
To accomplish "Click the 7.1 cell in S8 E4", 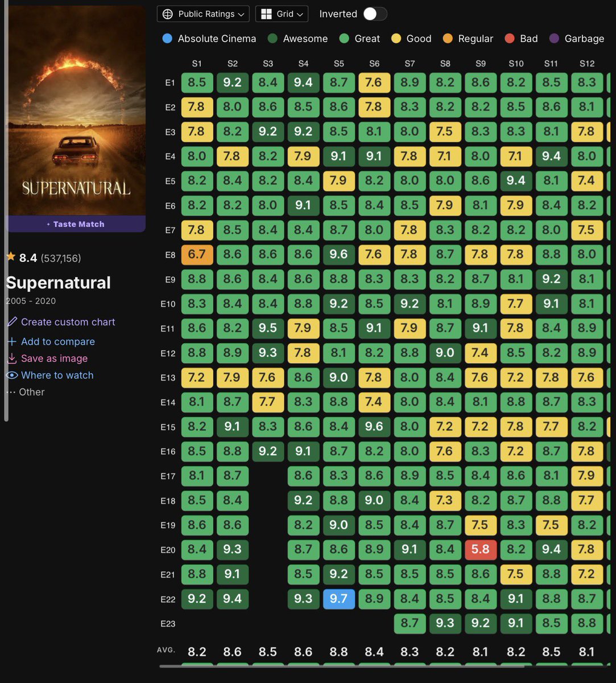I will [x=445, y=156].
